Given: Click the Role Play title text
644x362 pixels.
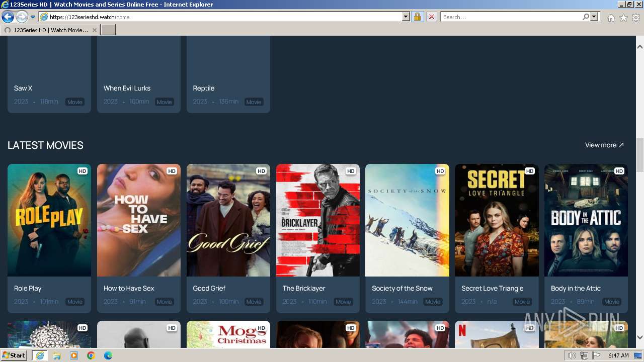Looking at the screenshot, I should tap(28, 288).
